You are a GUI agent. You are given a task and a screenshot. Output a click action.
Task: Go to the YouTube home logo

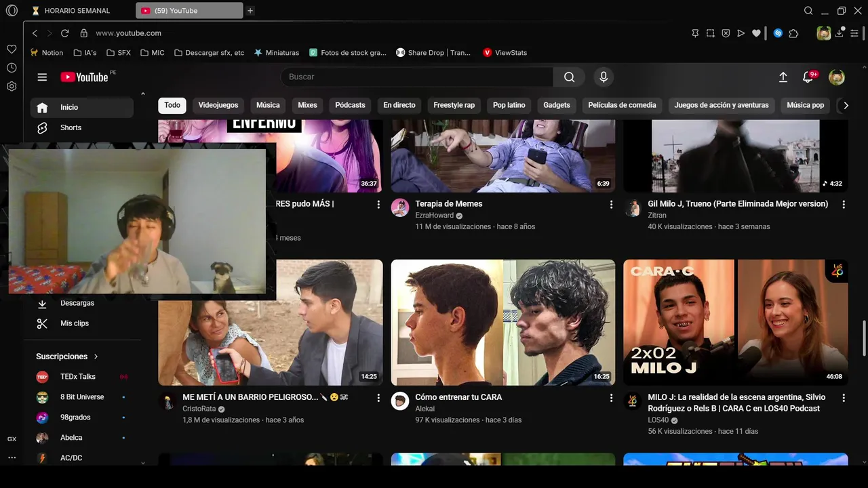point(85,77)
